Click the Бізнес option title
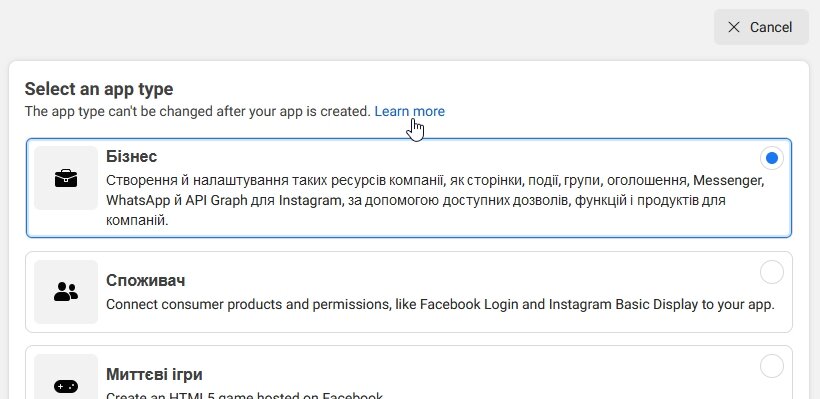 pyautogui.click(x=131, y=156)
